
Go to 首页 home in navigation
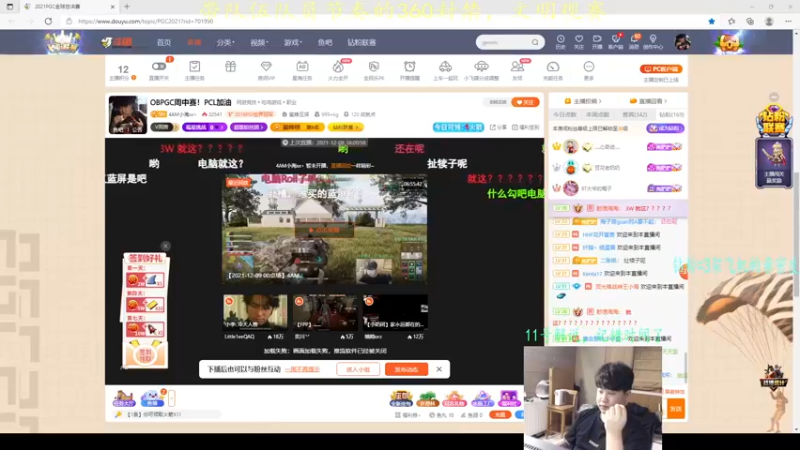[x=164, y=42]
